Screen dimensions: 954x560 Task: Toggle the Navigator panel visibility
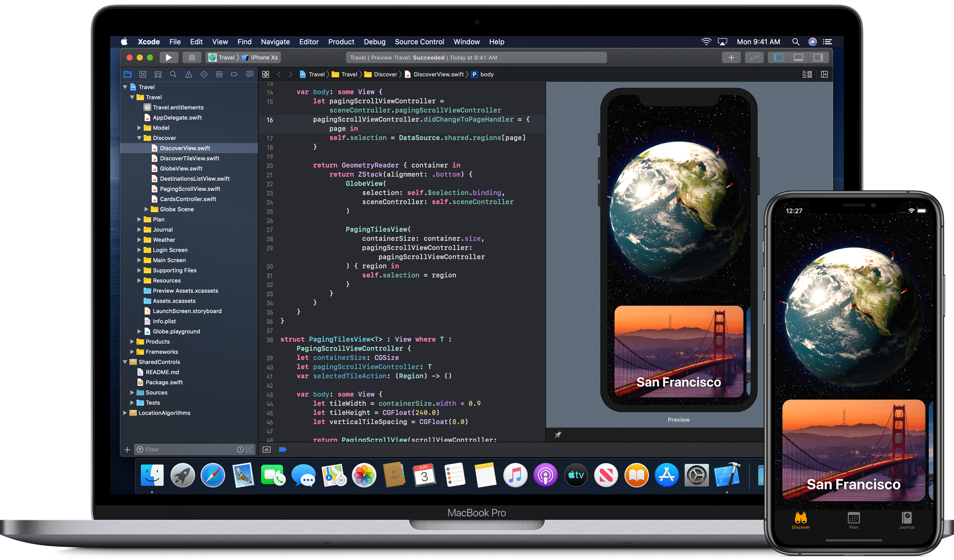(778, 57)
